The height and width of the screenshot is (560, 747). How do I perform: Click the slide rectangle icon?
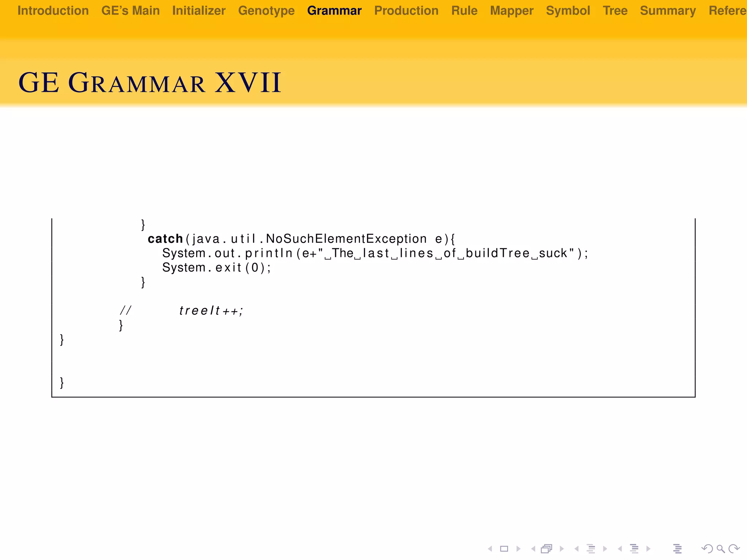pyautogui.click(x=504, y=549)
